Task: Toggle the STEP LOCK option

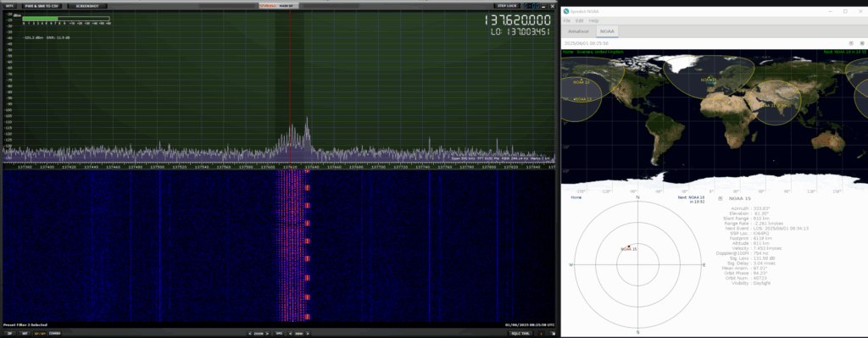Action: tap(507, 6)
